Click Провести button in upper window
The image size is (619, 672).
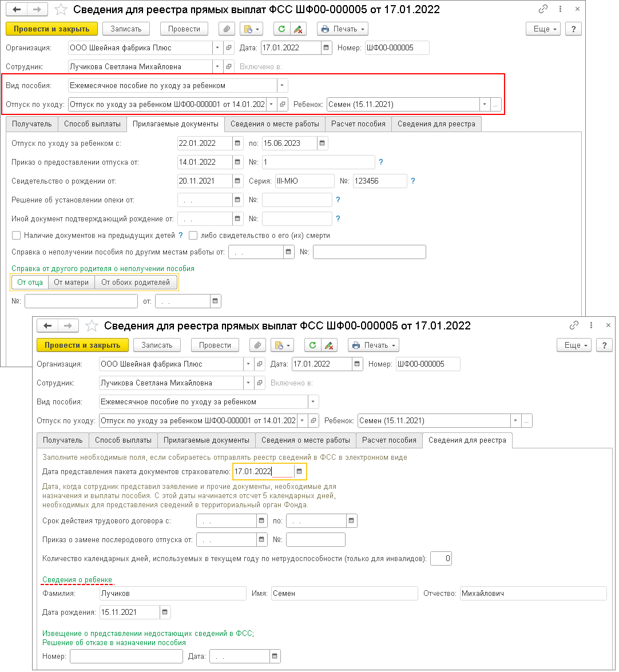coord(184,29)
